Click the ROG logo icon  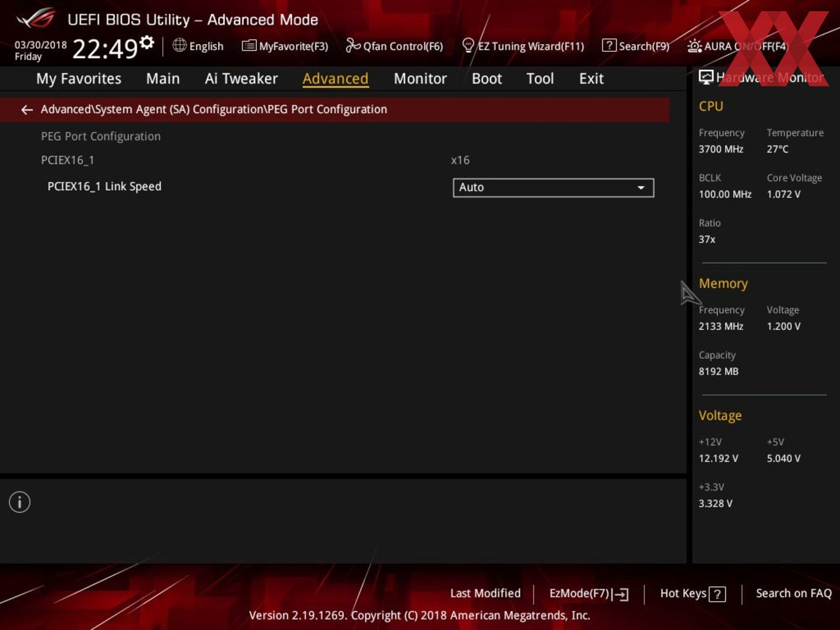coord(36,19)
